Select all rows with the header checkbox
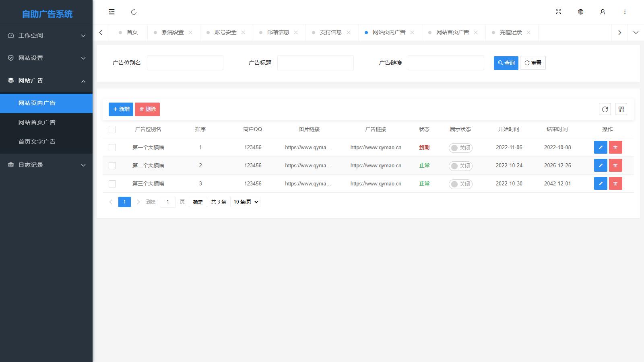The height and width of the screenshot is (362, 644). (x=112, y=130)
